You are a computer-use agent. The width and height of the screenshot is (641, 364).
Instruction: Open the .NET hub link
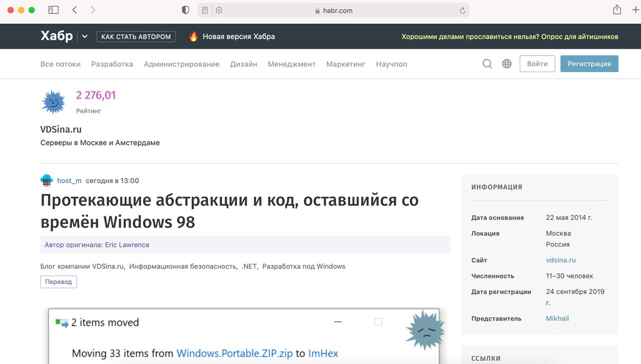point(249,266)
